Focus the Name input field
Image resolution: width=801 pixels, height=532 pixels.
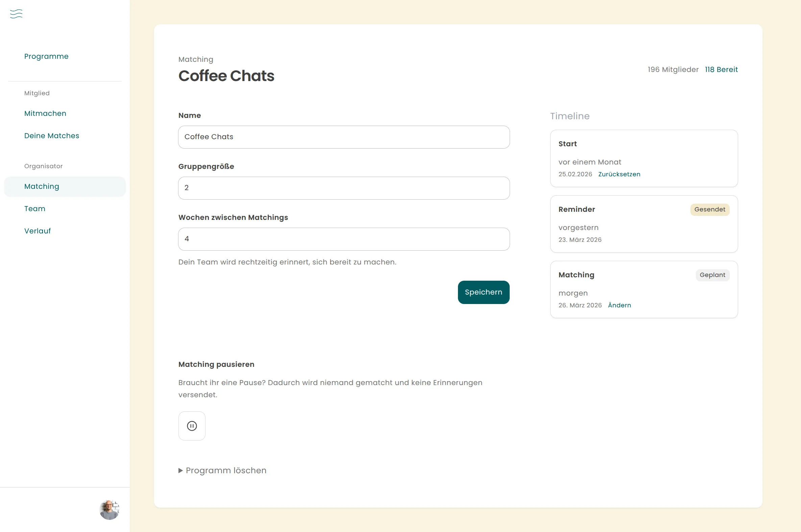pyautogui.click(x=344, y=137)
